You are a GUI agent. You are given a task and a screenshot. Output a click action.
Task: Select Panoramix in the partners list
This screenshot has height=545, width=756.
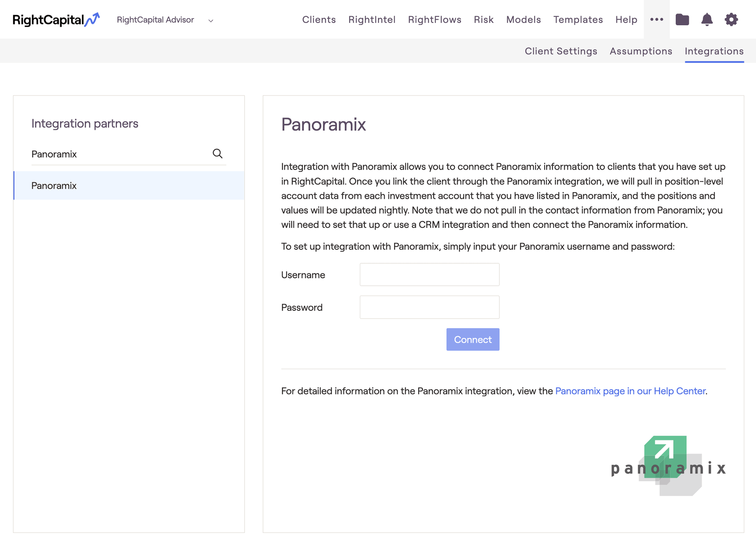pyautogui.click(x=129, y=185)
